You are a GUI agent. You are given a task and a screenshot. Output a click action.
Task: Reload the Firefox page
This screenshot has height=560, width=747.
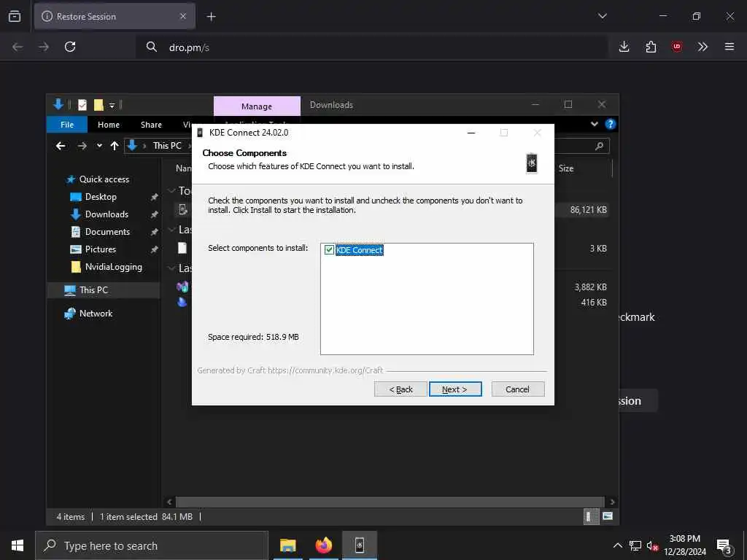pyautogui.click(x=70, y=47)
